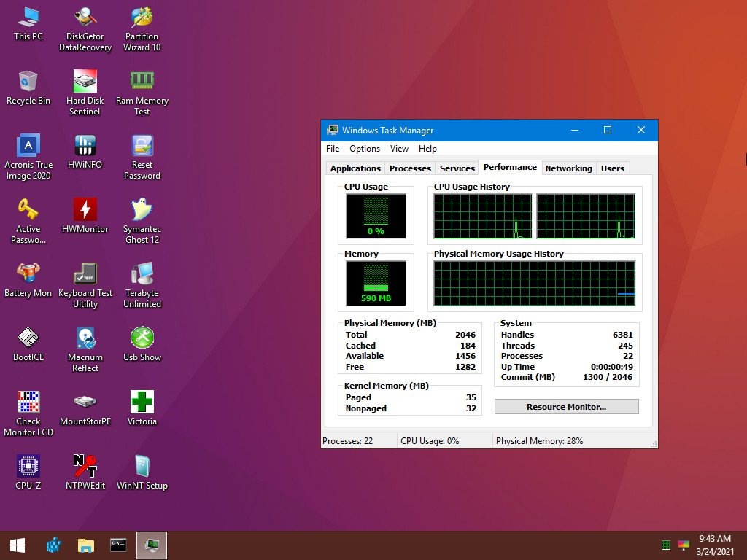Switch to the Applications tab
747x560 pixels.
click(355, 168)
